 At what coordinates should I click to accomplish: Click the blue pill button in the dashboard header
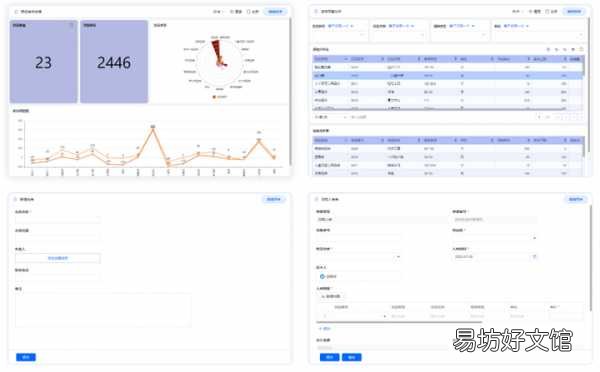pos(275,12)
